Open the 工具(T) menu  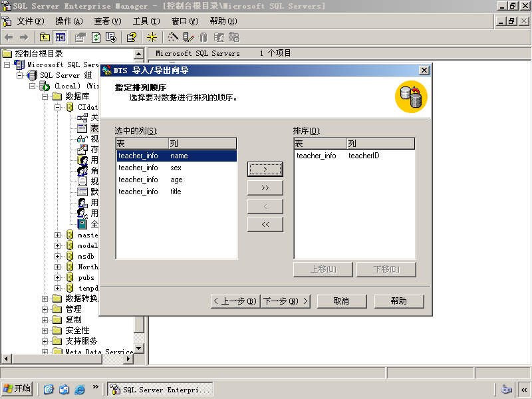[146, 21]
